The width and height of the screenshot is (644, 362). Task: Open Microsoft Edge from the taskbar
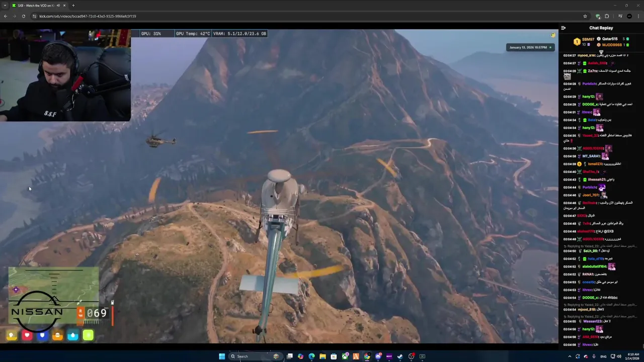click(x=311, y=356)
